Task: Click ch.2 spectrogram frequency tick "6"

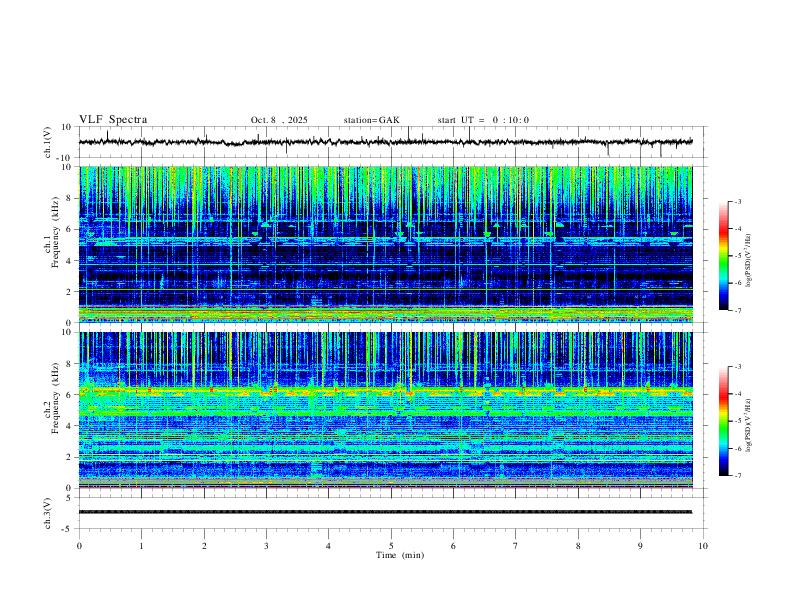Action: [x=70, y=395]
